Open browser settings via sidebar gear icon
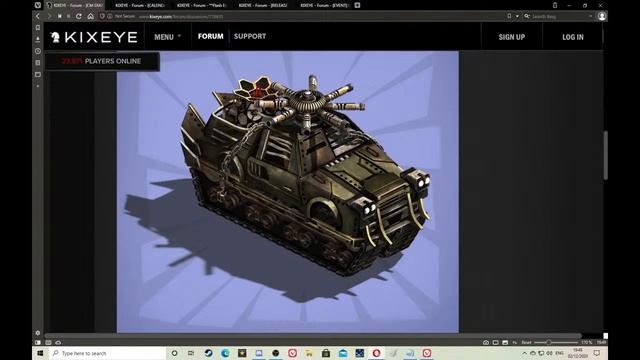Viewport: 640px width, 360px height. coord(38,333)
